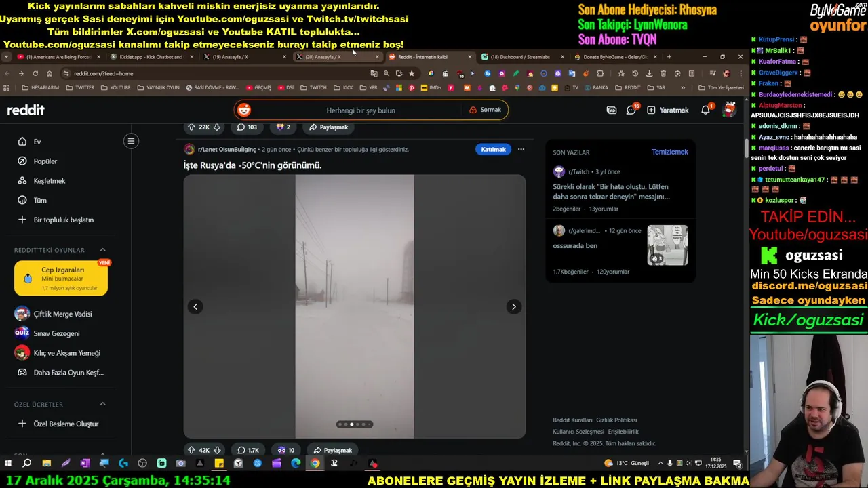The image size is (868, 488).
Task: Open the Ev (Home) feed
Action: (x=37, y=142)
